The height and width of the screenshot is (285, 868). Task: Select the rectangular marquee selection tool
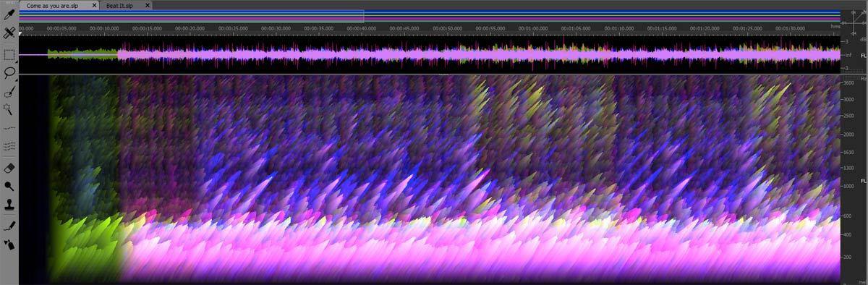point(9,54)
